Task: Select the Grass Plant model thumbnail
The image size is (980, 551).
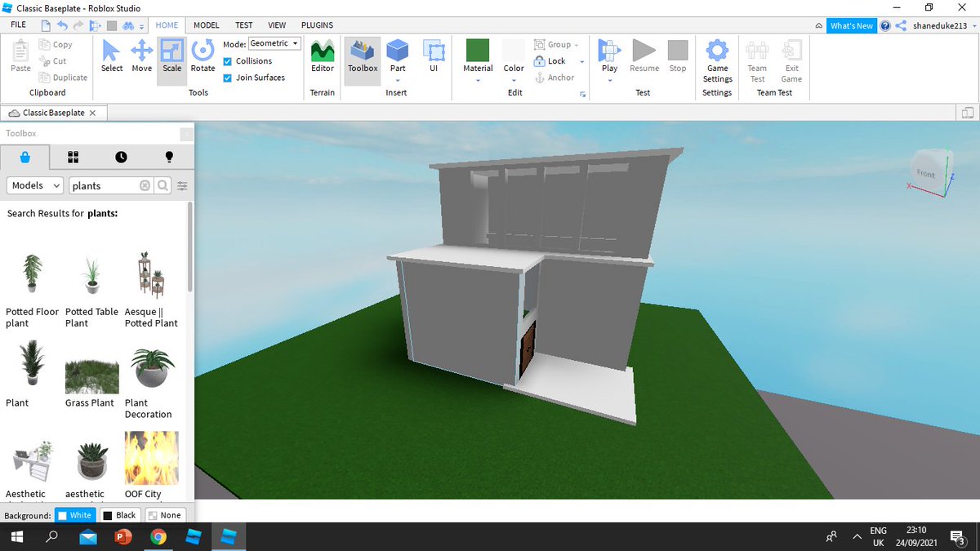Action: [x=91, y=376]
